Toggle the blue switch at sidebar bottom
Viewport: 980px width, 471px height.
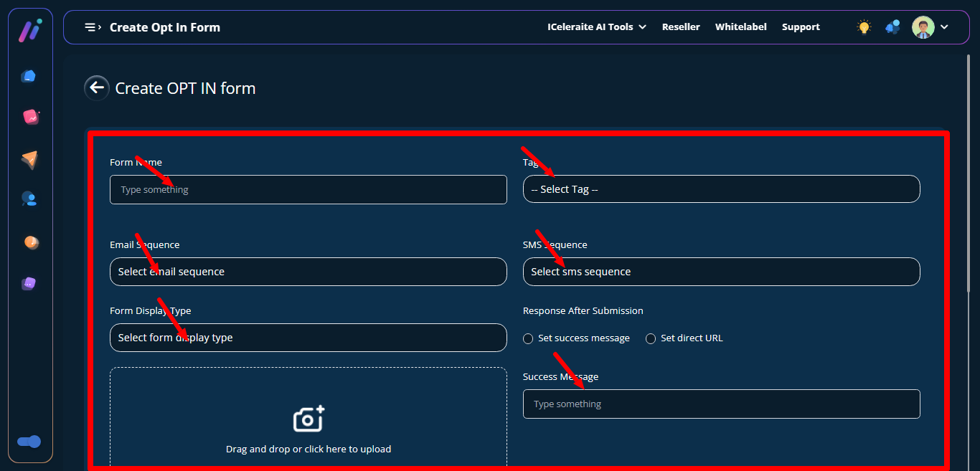pos(29,442)
